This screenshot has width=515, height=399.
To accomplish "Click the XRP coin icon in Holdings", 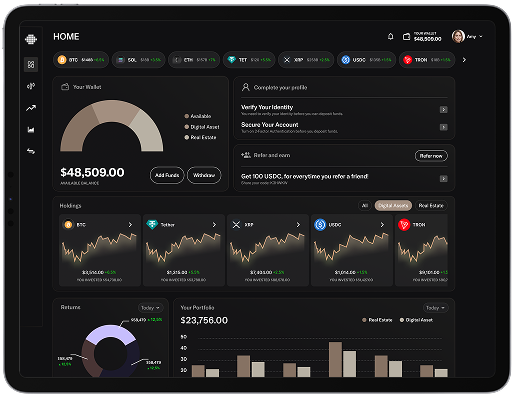I will (x=236, y=225).
